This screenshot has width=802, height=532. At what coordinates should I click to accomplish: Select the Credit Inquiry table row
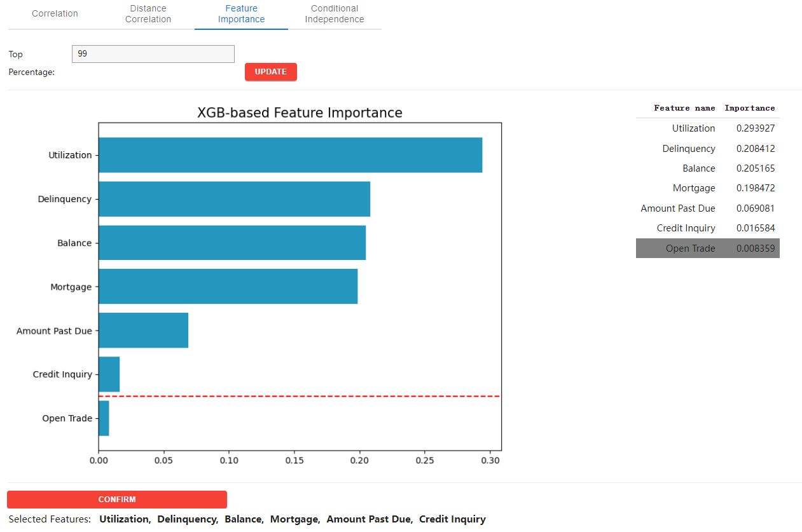[707, 228]
